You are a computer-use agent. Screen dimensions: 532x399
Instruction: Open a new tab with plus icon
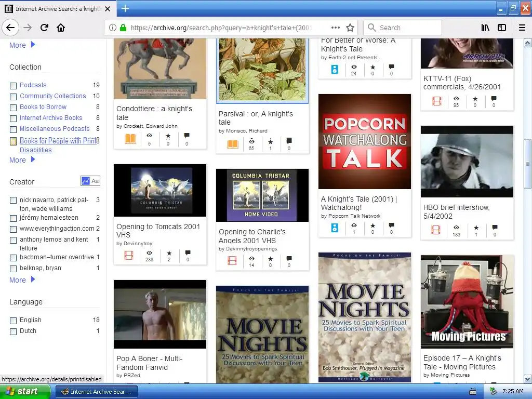[125, 8]
